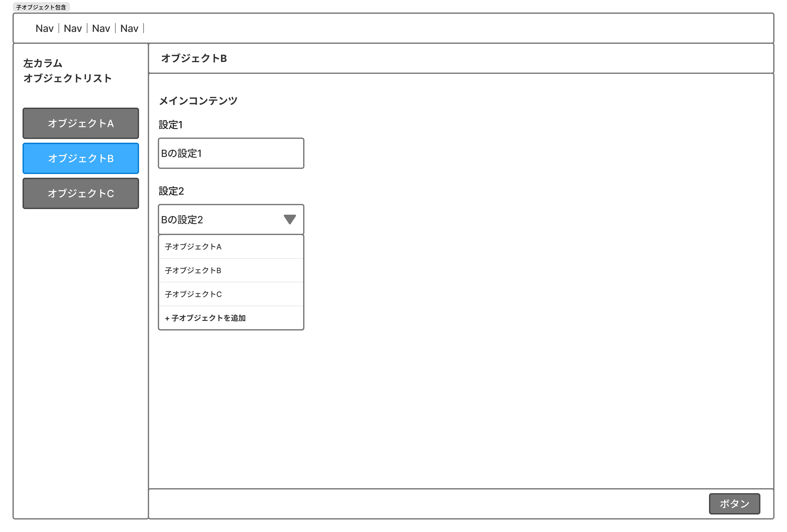
Task: Click the 子オブジェクト包含 tag label
Action: click(41, 7)
